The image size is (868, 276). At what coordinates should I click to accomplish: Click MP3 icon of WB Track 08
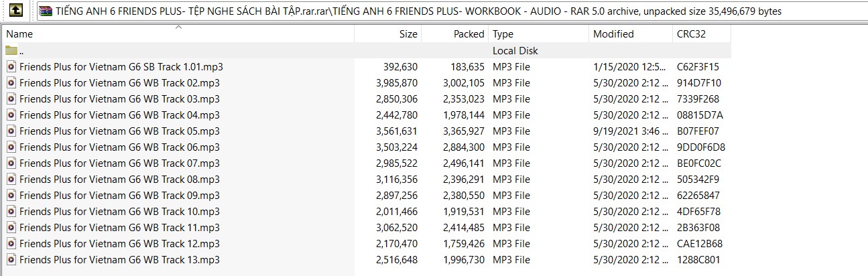(11, 179)
